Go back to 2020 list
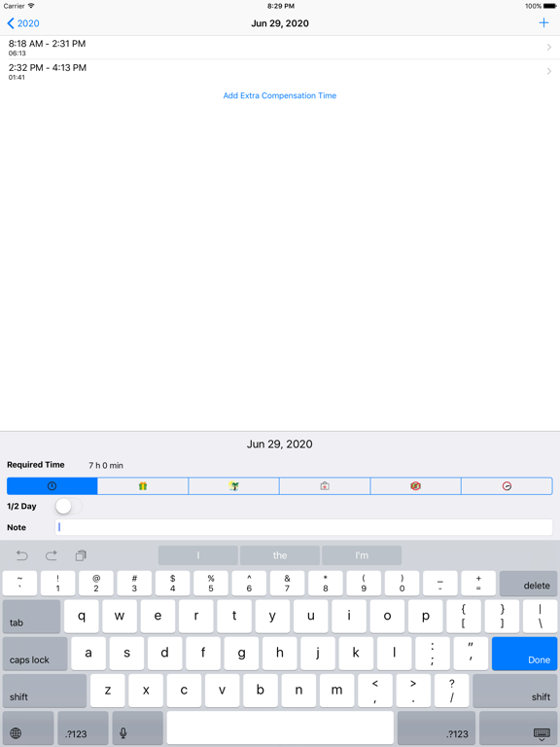This screenshot has height=747, width=560. click(23, 23)
